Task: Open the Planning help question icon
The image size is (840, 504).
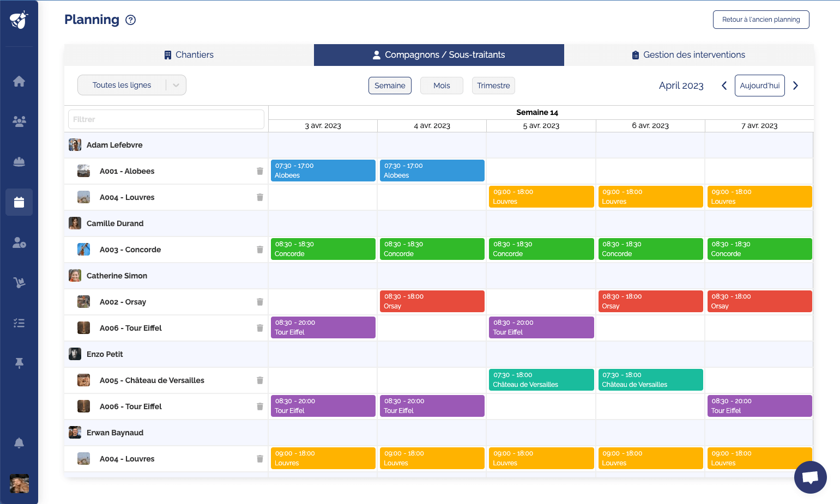Action: pos(131,20)
